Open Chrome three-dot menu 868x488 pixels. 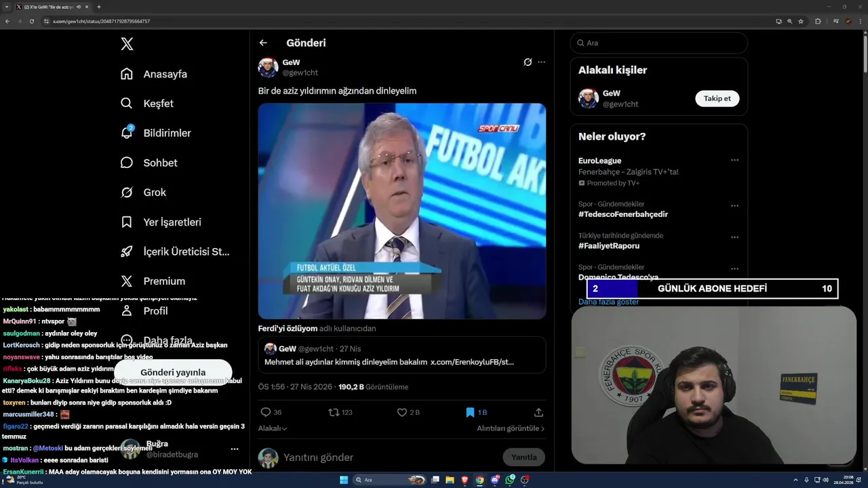tap(860, 21)
